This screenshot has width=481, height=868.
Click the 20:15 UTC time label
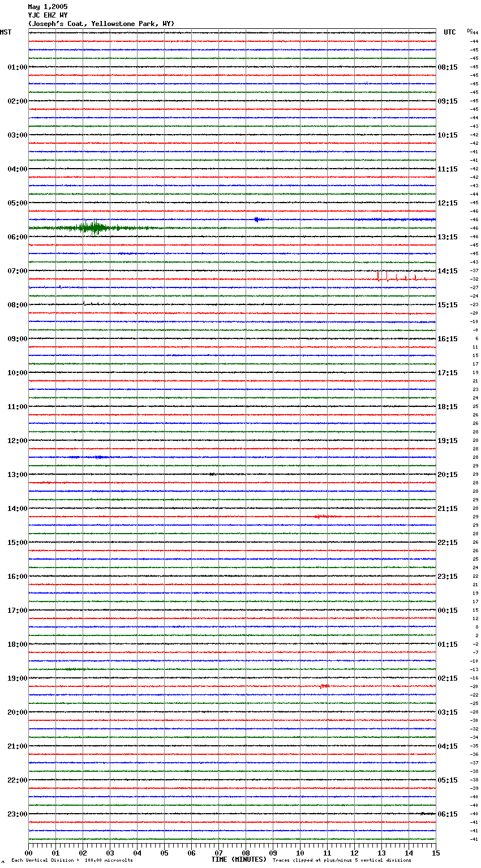point(448,475)
